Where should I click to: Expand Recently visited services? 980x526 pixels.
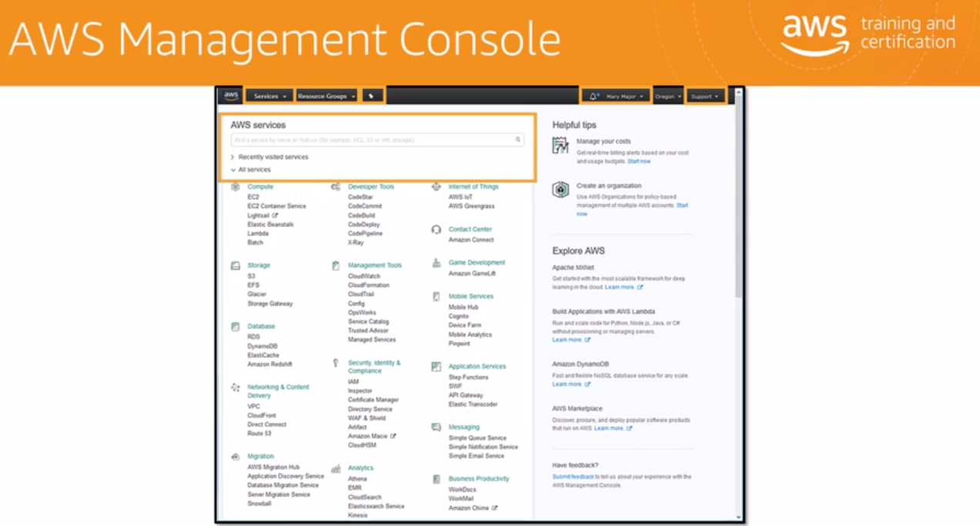(270, 157)
